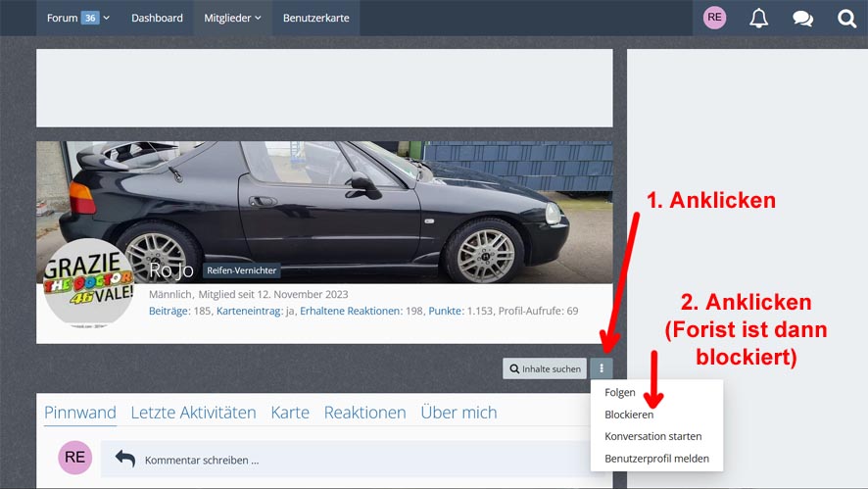The image size is (868, 489).
Task: Click the reply arrow icon beside comment box
Action: (124, 459)
